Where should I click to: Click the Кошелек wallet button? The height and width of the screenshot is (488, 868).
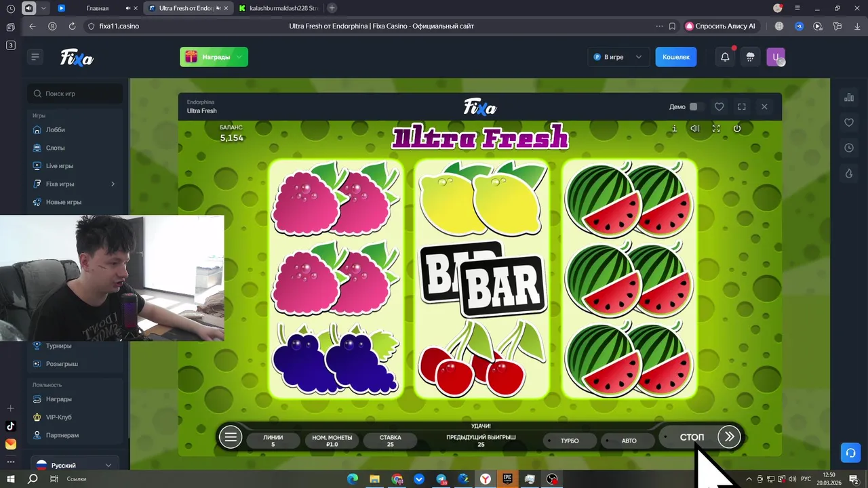tap(675, 57)
